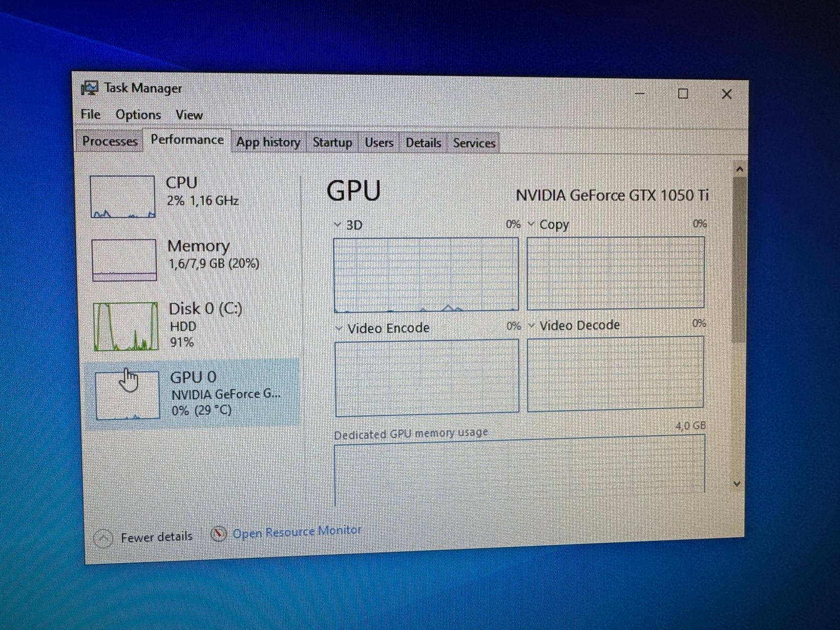Click the vertical scrollbar thumb
The height and width of the screenshot is (630, 840).
point(739,260)
